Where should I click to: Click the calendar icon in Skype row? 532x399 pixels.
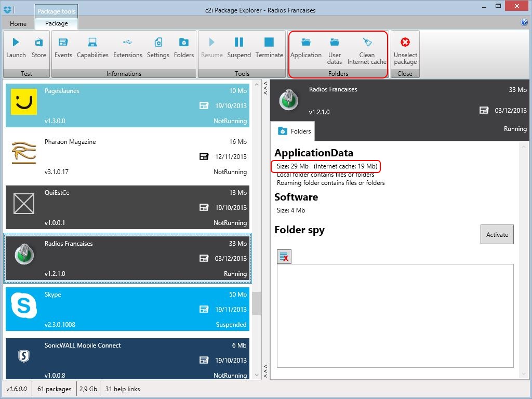[x=204, y=309]
